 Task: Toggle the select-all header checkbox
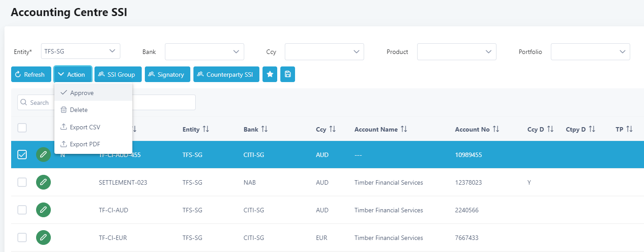(22, 128)
